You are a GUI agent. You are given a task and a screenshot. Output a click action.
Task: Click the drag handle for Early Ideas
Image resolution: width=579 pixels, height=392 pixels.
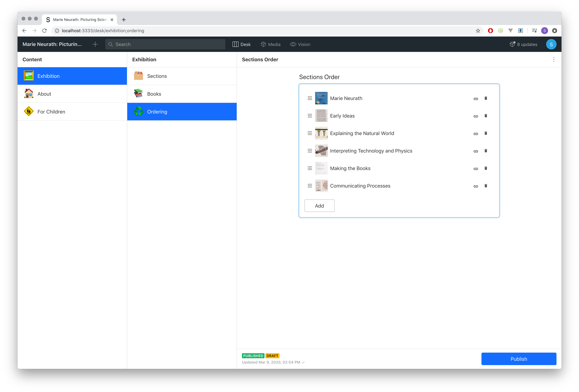(x=310, y=116)
